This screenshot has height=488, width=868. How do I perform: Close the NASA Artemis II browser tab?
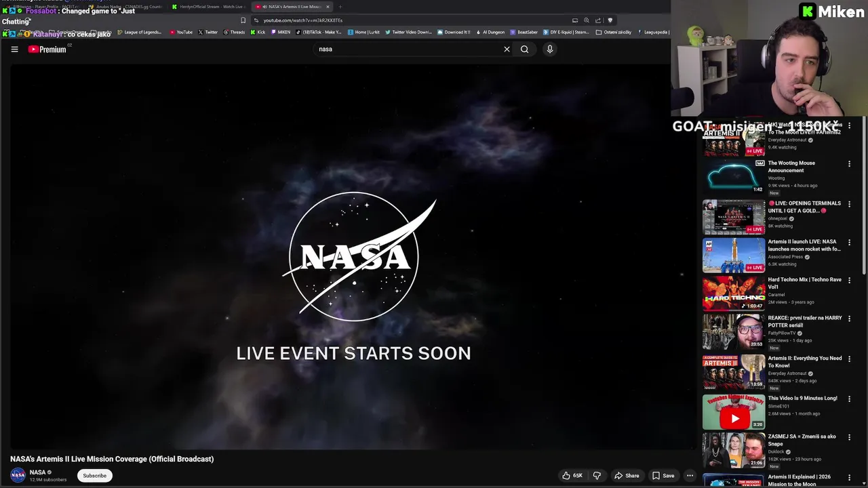coord(328,7)
